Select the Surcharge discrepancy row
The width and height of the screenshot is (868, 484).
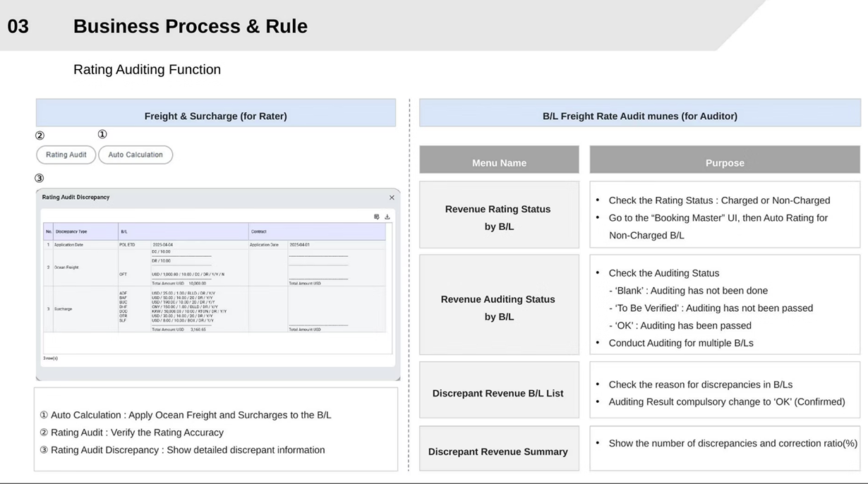(64, 309)
